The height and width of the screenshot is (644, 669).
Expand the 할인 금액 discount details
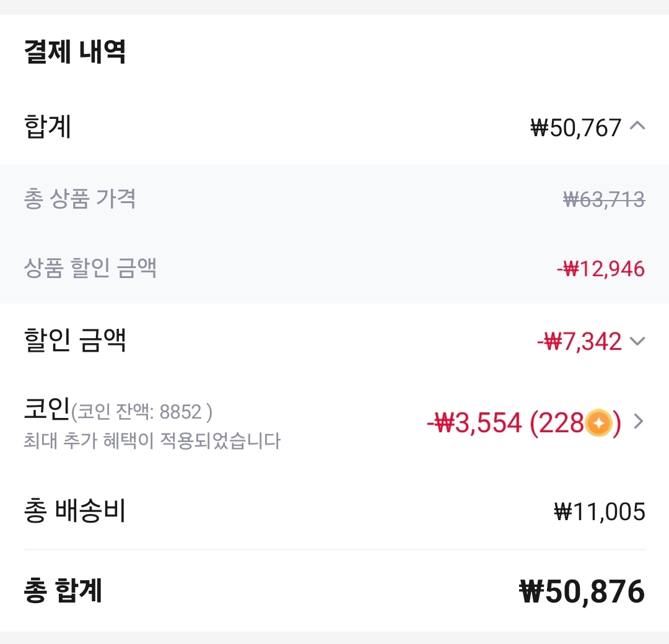[x=637, y=342]
